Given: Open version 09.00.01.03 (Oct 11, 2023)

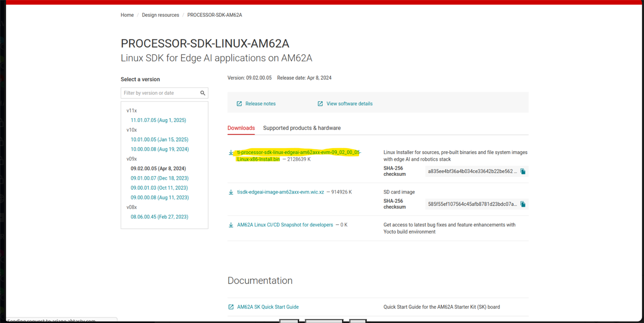Looking at the screenshot, I should tap(159, 188).
